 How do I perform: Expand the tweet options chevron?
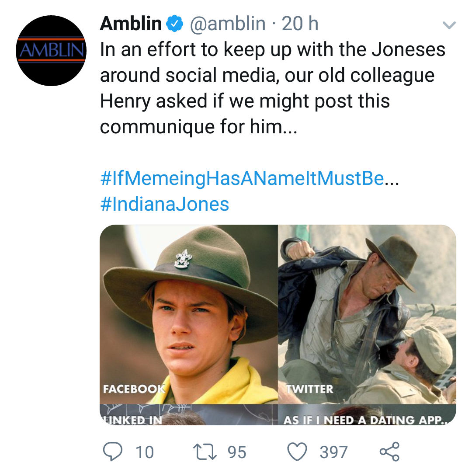click(449, 25)
